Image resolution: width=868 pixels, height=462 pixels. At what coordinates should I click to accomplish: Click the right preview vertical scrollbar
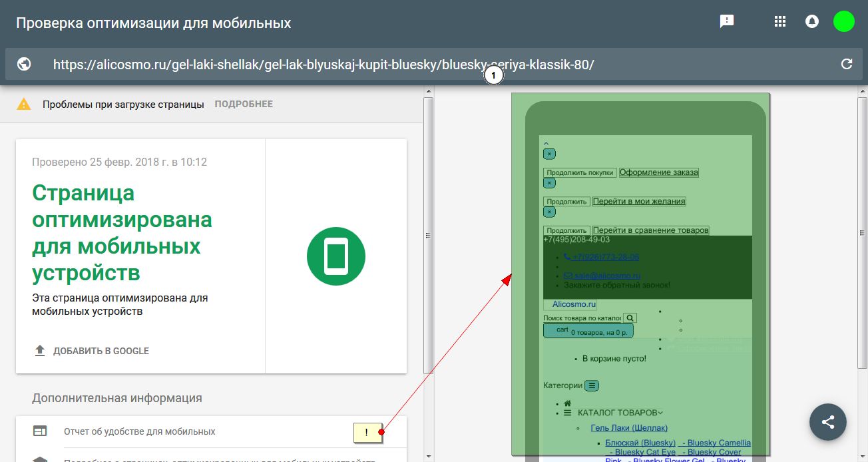[863, 234]
